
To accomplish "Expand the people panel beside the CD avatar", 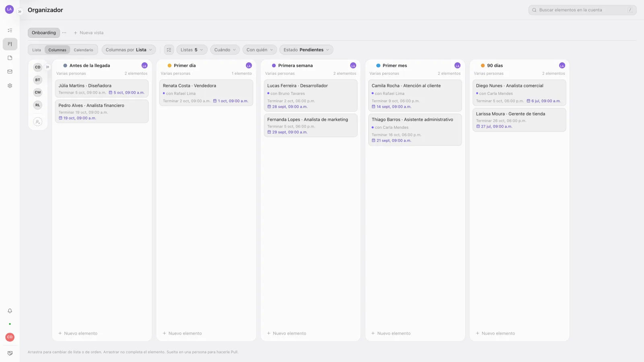I will (x=47, y=67).
